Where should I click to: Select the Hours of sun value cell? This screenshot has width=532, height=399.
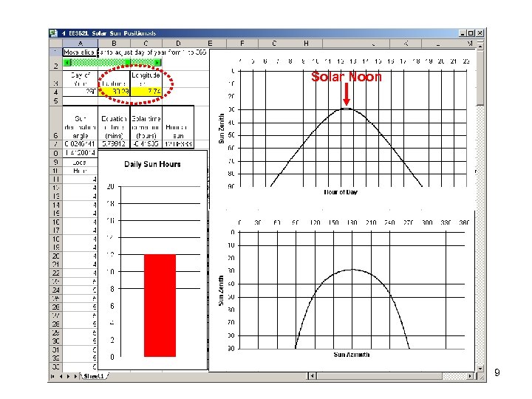point(178,144)
